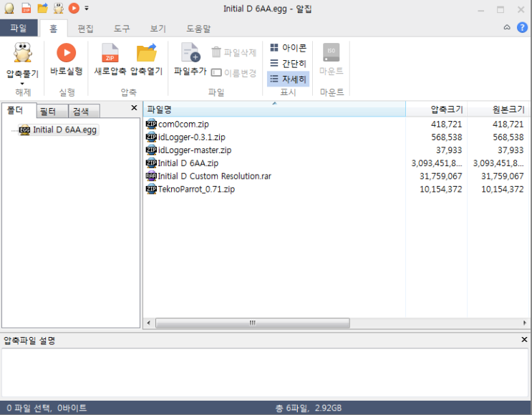
Task: Click the ZIP icon of com0com.zip
Action: click(151, 124)
